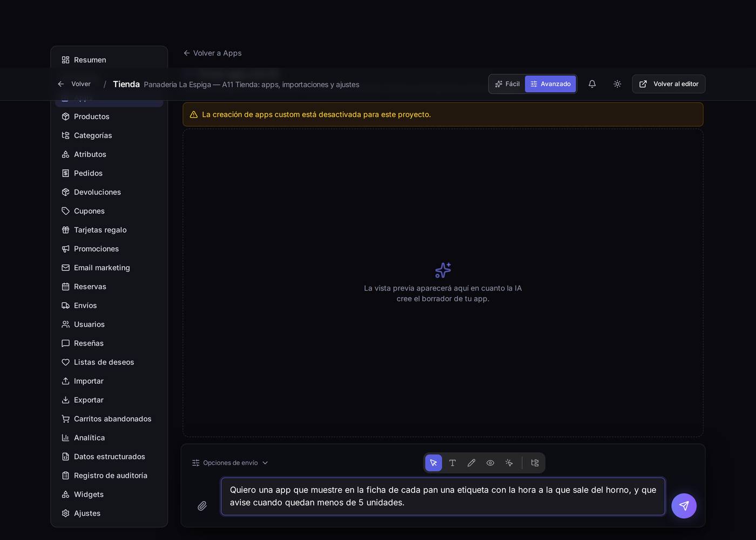Switch to Avanzado mode
The width and height of the screenshot is (756, 540).
click(550, 84)
